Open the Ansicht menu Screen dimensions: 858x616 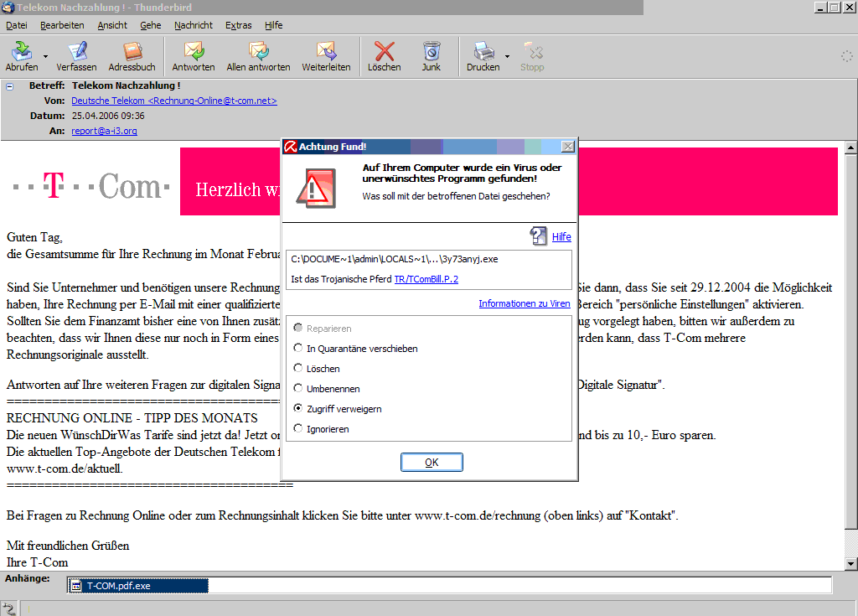[112, 25]
